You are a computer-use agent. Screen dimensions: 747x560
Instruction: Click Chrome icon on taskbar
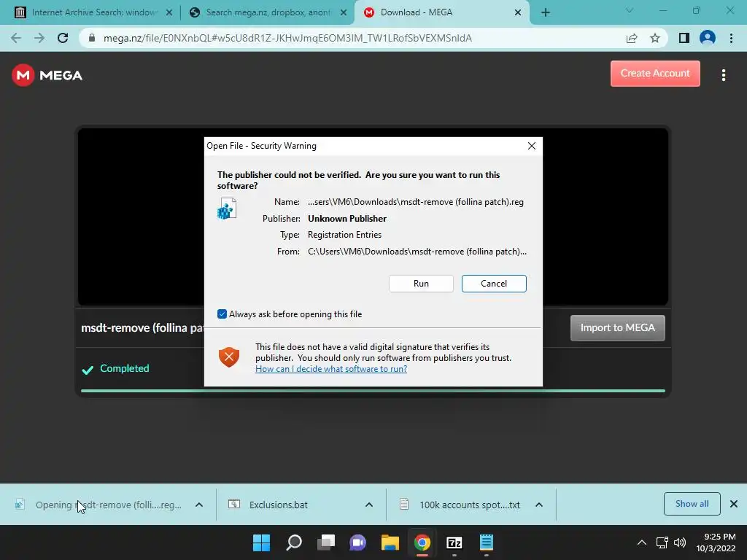(422, 542)
